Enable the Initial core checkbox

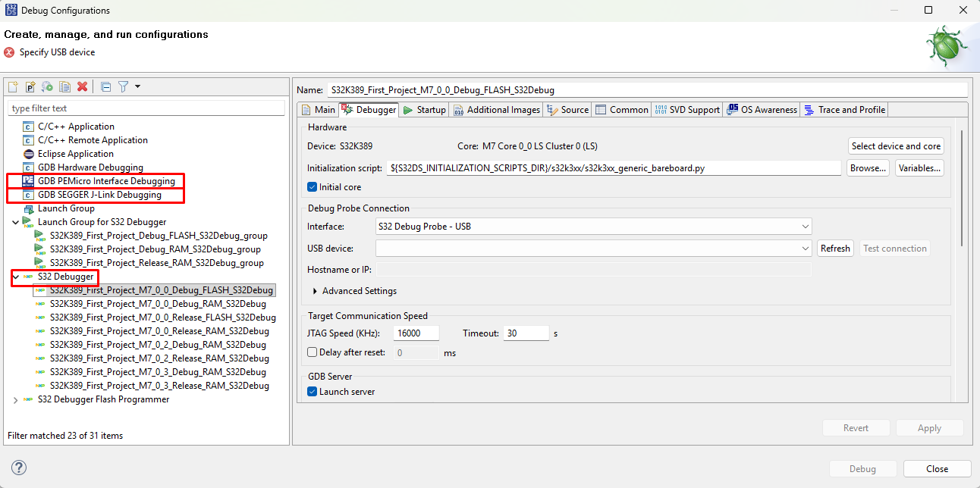(x=312, y=186)
